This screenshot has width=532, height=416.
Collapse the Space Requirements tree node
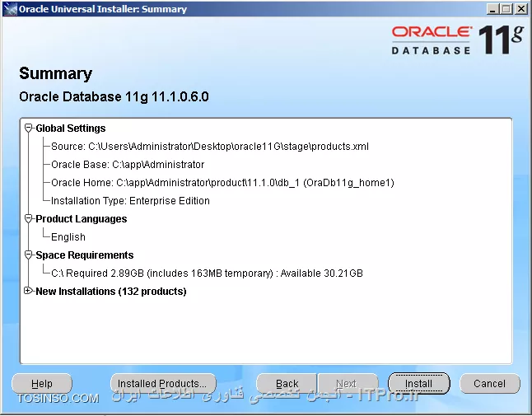[28, 255]
